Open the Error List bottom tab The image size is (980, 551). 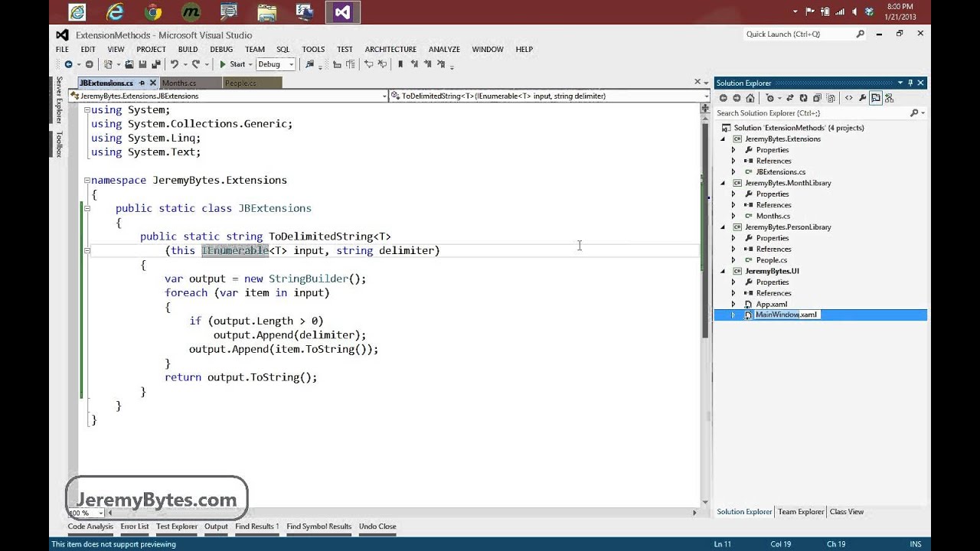point(135,527)
